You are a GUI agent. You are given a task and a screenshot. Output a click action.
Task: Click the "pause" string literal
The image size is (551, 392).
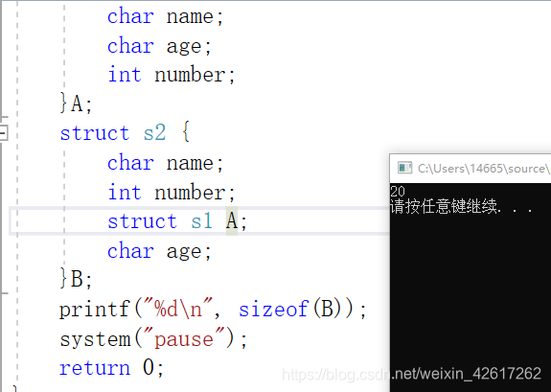(184, 339)
